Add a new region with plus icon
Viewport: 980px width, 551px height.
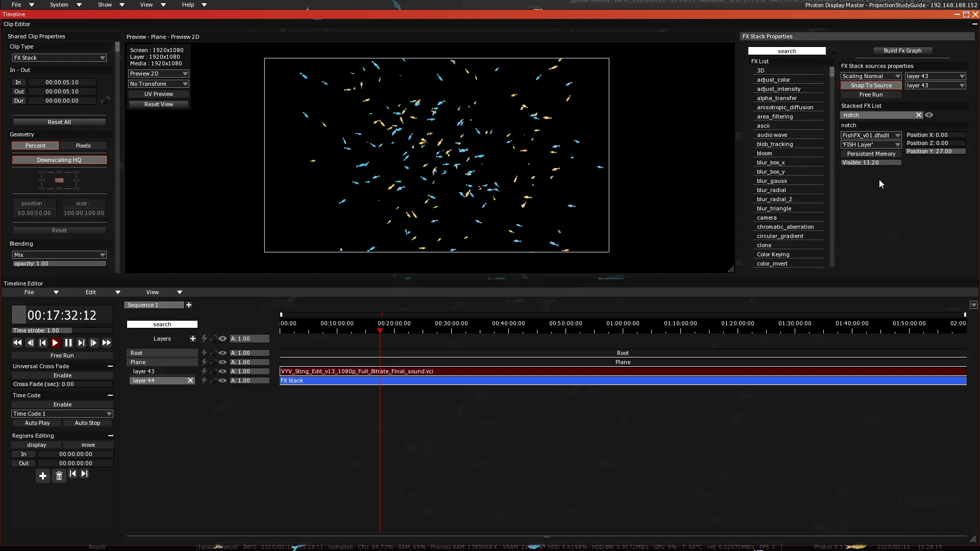pyautogui.click(x=43, y=476)
